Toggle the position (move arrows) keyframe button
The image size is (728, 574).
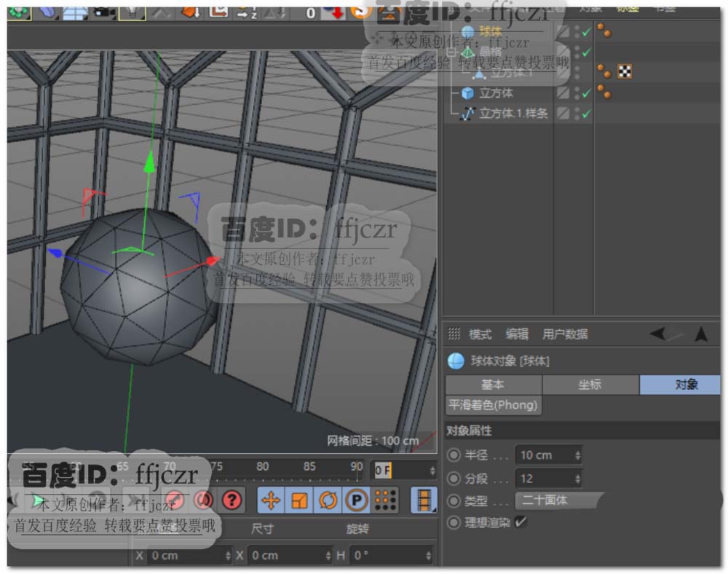[x=271, y=500]
